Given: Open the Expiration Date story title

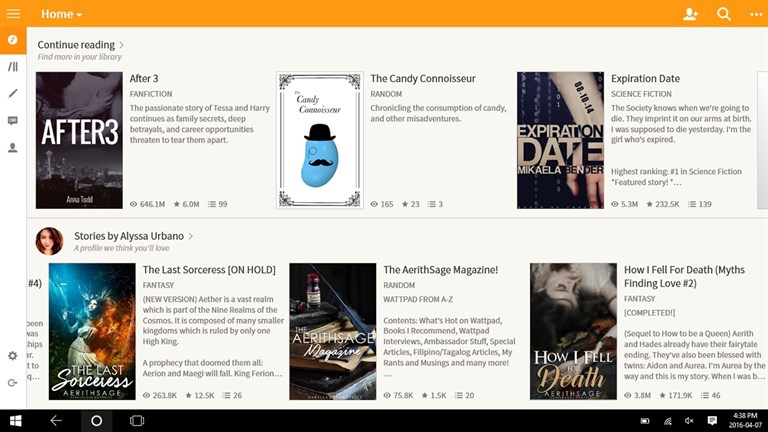Looking at the screenshot, I should (x=645, y=79).
